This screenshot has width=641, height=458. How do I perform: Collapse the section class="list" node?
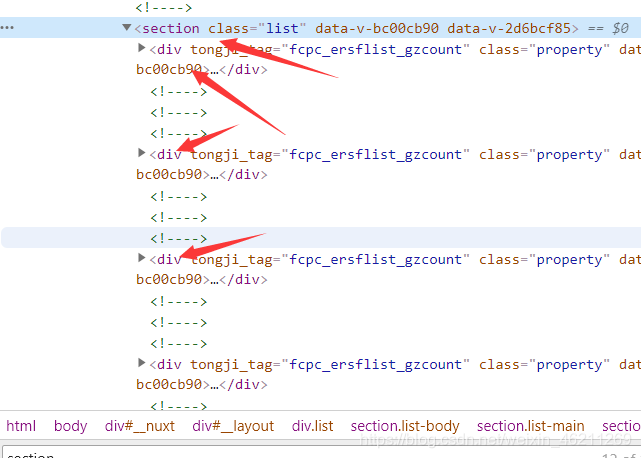tap(126, 27)
